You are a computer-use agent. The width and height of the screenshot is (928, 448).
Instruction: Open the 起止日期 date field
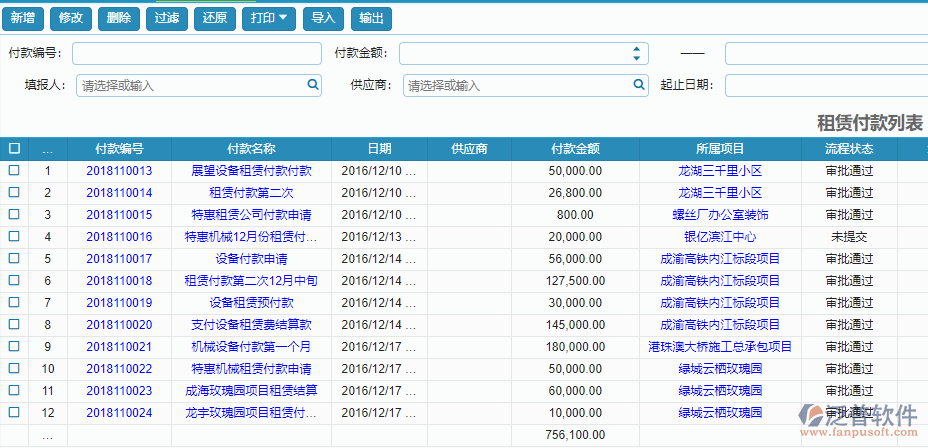coord(826,85)
